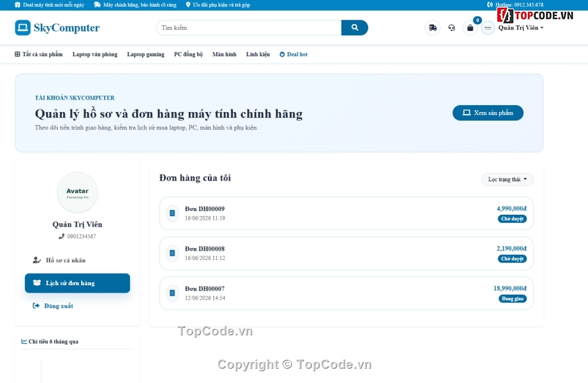The width and height of the screenshot is (588, 383).
Task: Click the phone number 0901234567
Action: pyautogui.click(x=81, y=236)
